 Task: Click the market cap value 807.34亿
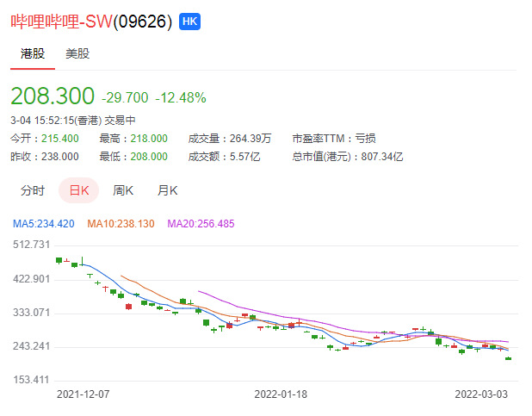tap(382, 157)
